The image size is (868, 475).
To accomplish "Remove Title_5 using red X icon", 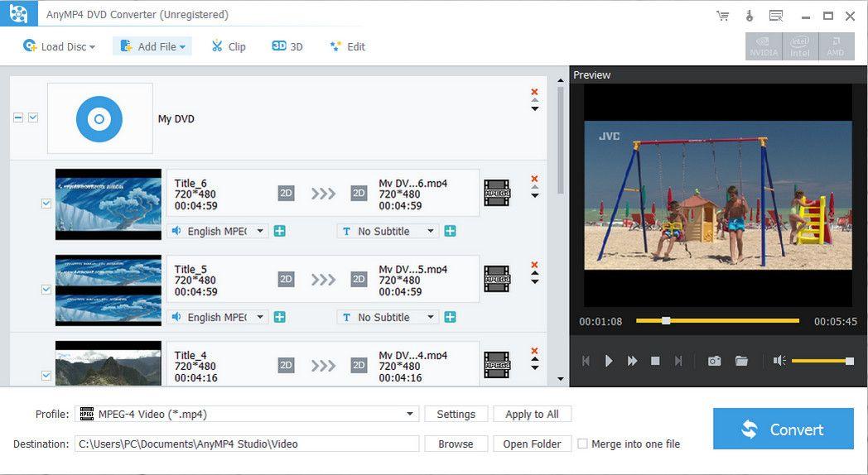I will pyautogui.click(x=534, y=264).
